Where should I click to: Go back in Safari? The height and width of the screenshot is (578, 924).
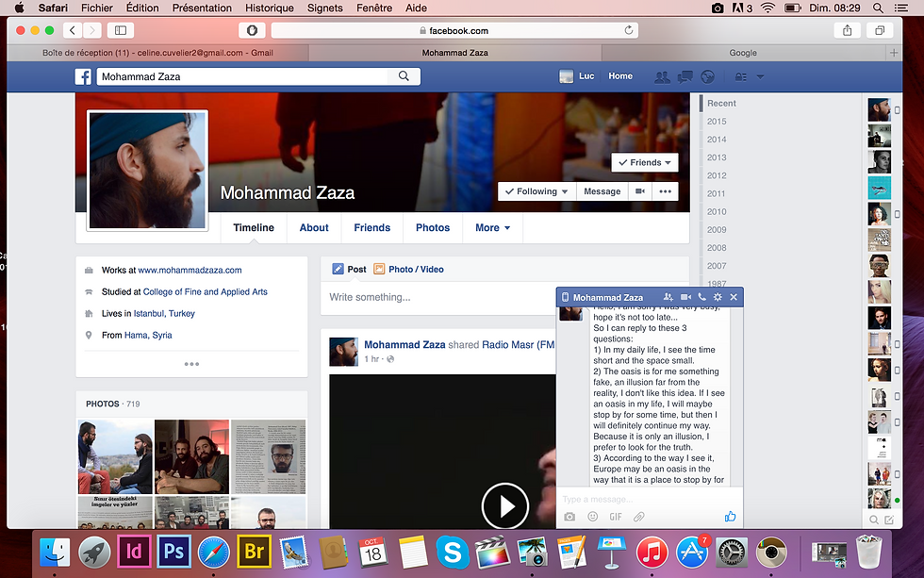tap(73, 30)
